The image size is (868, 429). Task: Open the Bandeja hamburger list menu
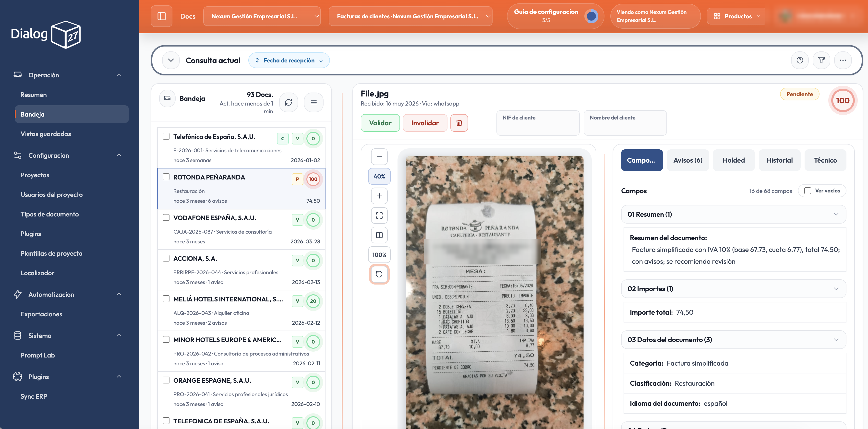[x=313, y=102]
